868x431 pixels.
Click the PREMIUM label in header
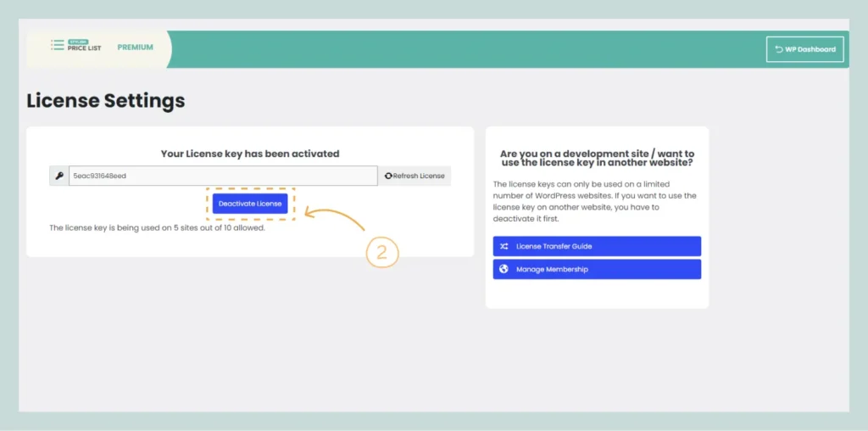[x=135, y=48]
